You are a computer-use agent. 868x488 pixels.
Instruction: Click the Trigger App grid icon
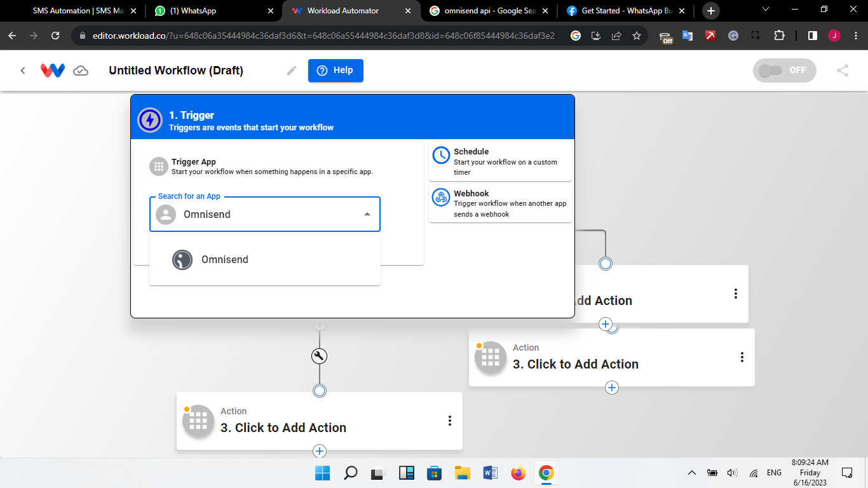coord(158,166)
